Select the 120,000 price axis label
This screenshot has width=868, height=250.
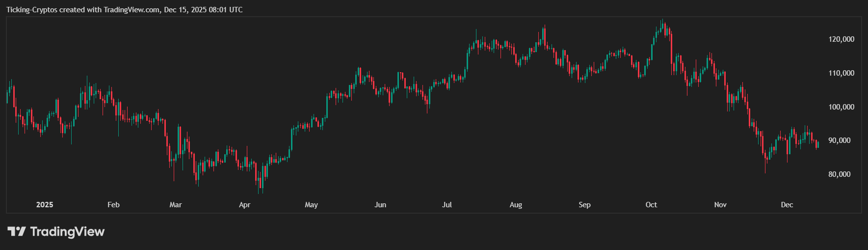[841, 39]
